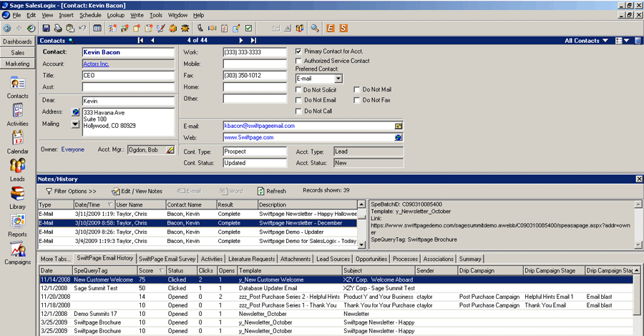Image resolution: width=644 pixels, height=336 pixels.
Task: Click the orange E toolbar icon
Action: click(330, 29)
